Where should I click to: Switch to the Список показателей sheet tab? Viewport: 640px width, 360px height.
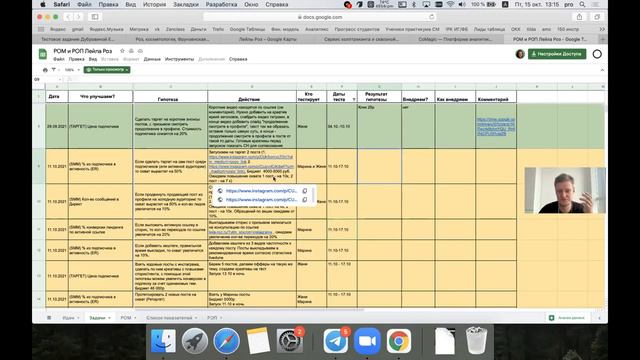(x=169, y=318)
